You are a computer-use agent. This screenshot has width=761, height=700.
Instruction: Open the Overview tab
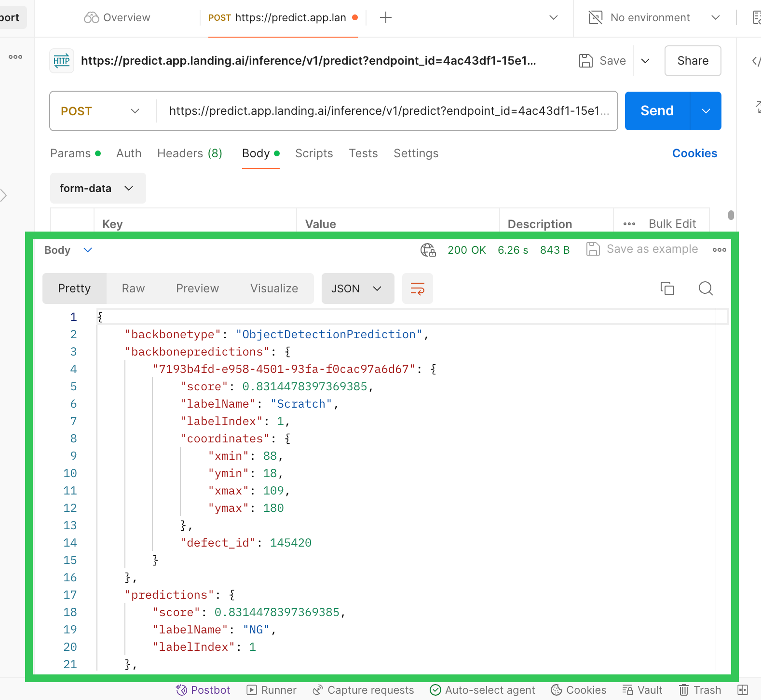coord(117,18)
